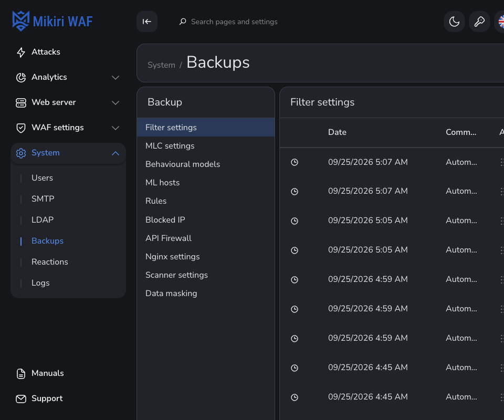Click the System breadcrumb link
504x420 pixels.
pos(161,65)
